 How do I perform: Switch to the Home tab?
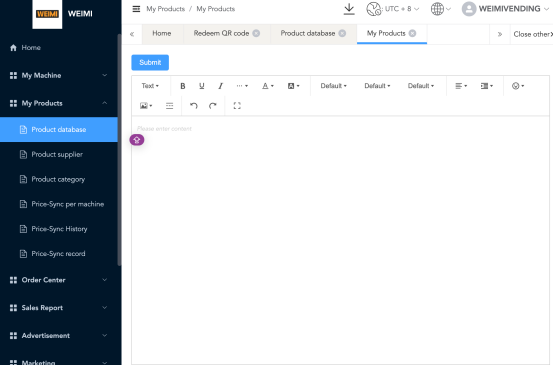[x=162, y=33]
